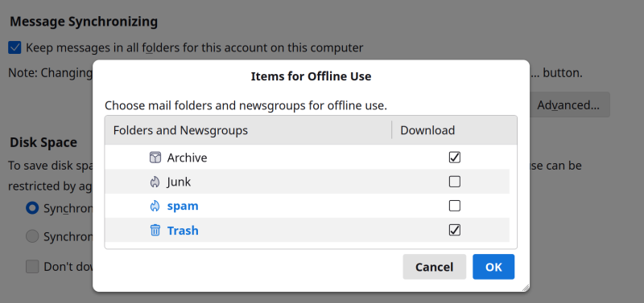Toggle Keep messages in all folders checkbox
This screenshot has width=644, height=303.
tap(14, 47)
